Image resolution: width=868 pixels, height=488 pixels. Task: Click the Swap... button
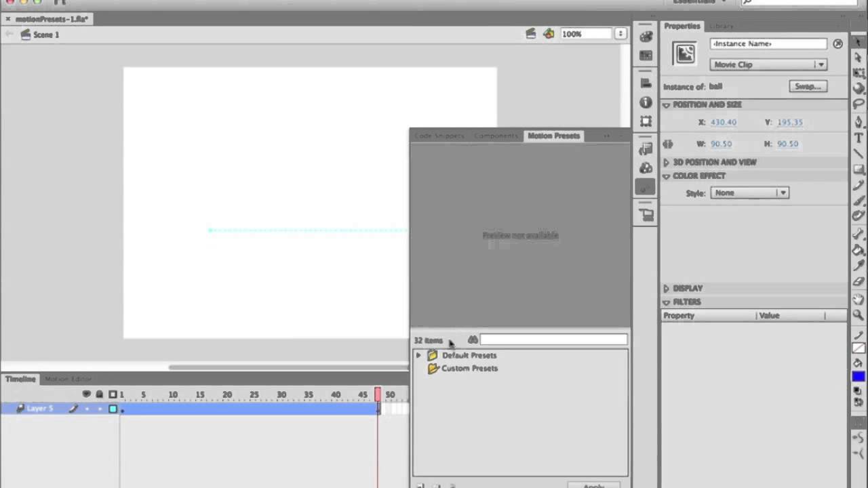(x=808, y=87)
